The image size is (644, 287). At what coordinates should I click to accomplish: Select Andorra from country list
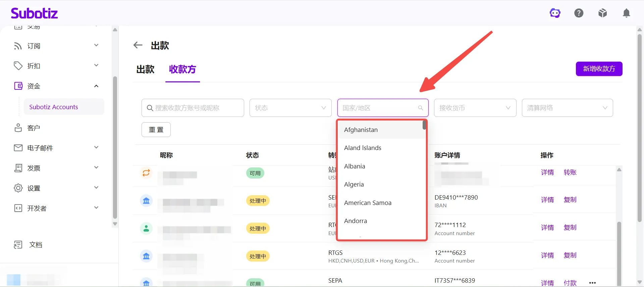click(382, 221)
